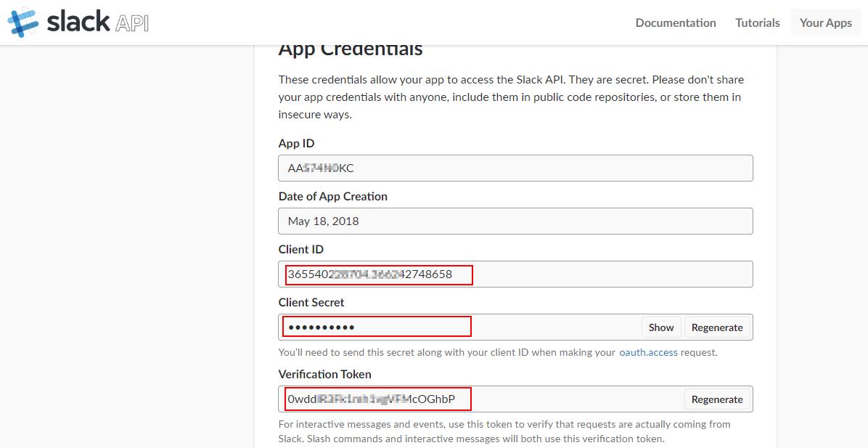The image size is (868, 448).
Task: Regenerate the Client Secret
Action: click(717, 327)
